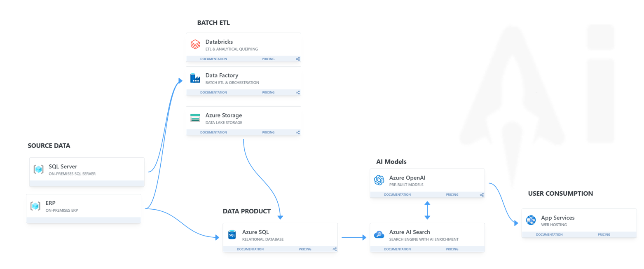Image resolution: width=644 pixels, height=269 pixels.
Task: Click the 'ON-PREMISES ERP' subtitle
Action: [62, 211]
